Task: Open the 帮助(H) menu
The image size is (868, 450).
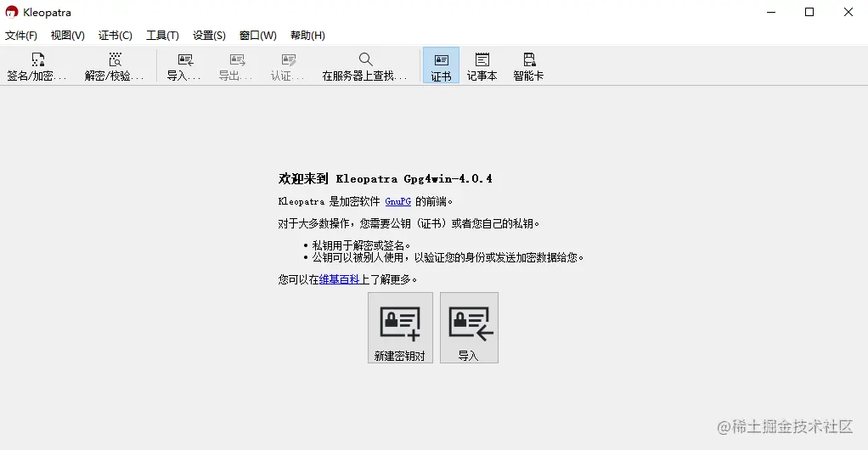Action: (307, 36)
